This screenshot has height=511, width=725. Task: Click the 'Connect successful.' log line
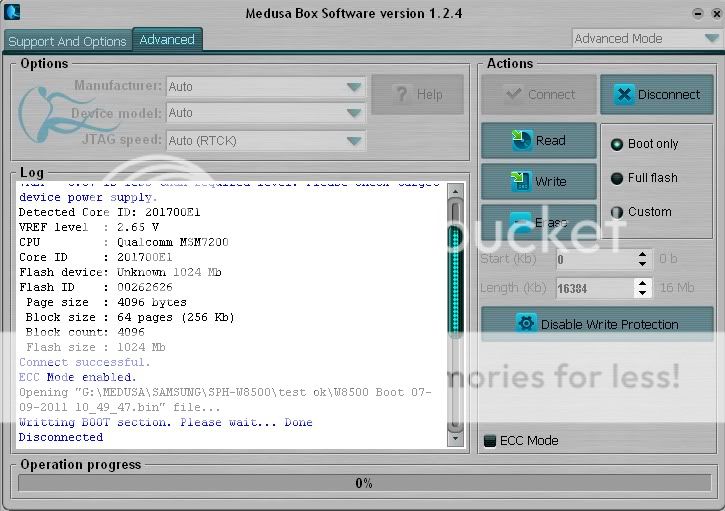coord(85,362)
